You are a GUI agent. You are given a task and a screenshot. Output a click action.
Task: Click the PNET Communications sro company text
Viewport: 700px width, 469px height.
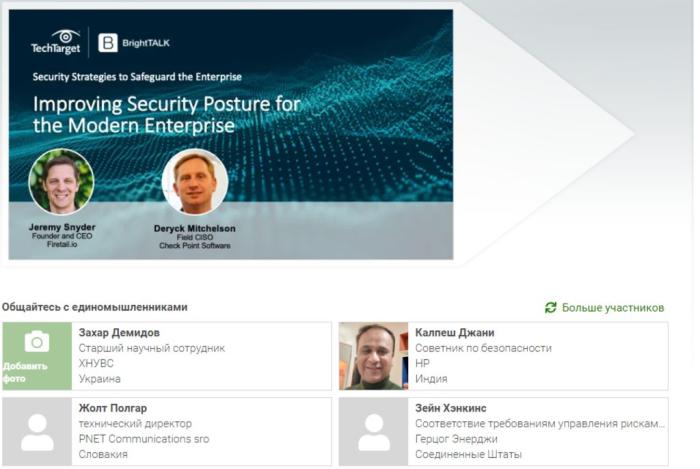(144, 439)
